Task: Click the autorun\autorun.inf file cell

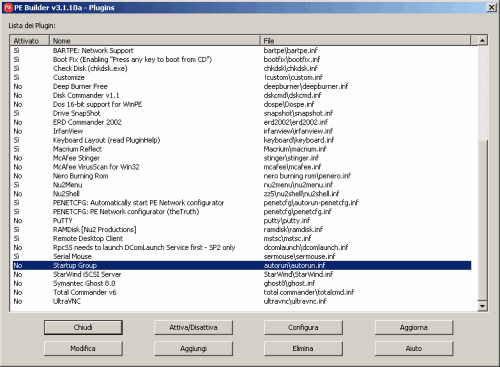Action: (294, 265)
